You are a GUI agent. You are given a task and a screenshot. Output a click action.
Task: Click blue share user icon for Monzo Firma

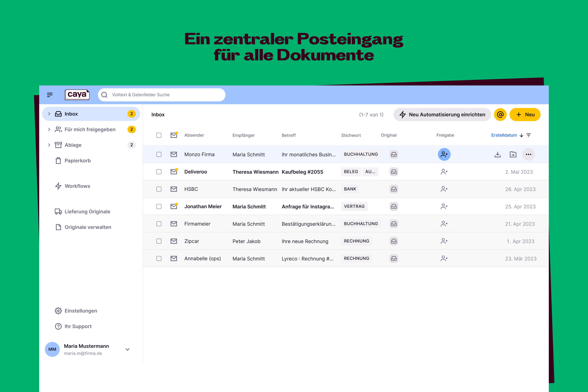click(x=444, y=154)
